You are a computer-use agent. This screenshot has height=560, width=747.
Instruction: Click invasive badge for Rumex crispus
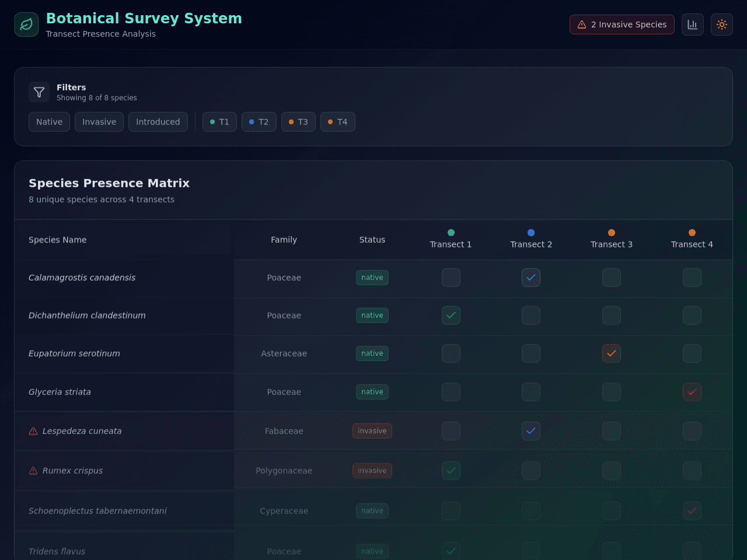[372, 471]
